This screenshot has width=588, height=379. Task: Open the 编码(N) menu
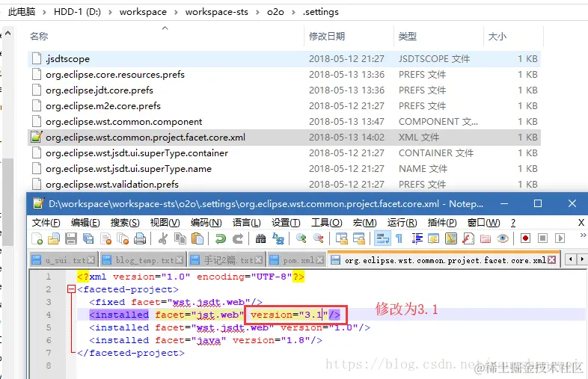(x=206, y=223)
